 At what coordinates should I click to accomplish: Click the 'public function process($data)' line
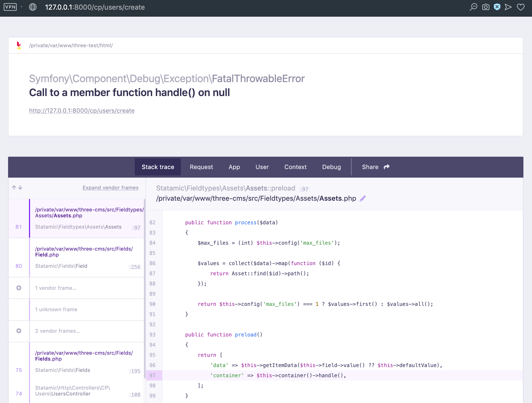coord(231,222)
